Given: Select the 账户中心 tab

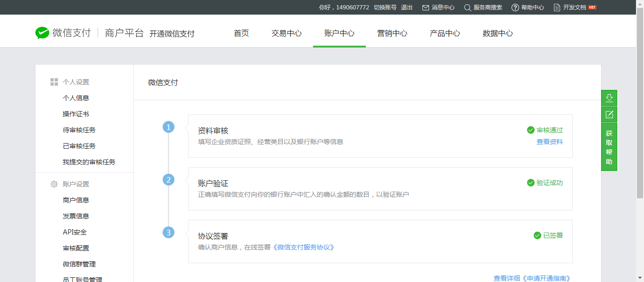Looking at the screenshot, I should (x=339, y=33).
